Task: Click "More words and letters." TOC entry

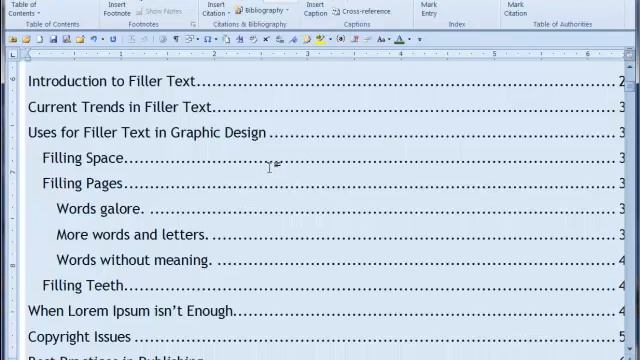Action: [x=340, y=235]
